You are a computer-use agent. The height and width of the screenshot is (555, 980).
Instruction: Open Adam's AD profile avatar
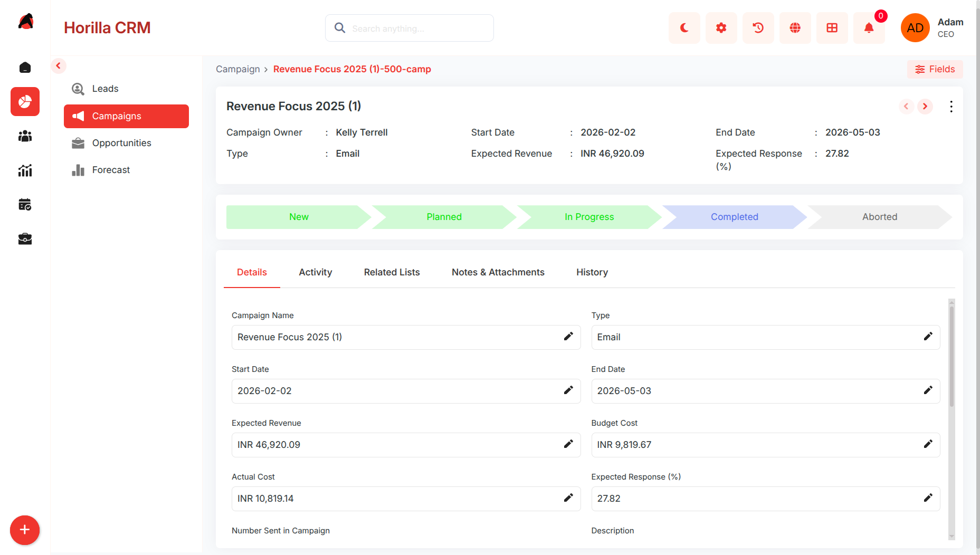click(915, 28)
